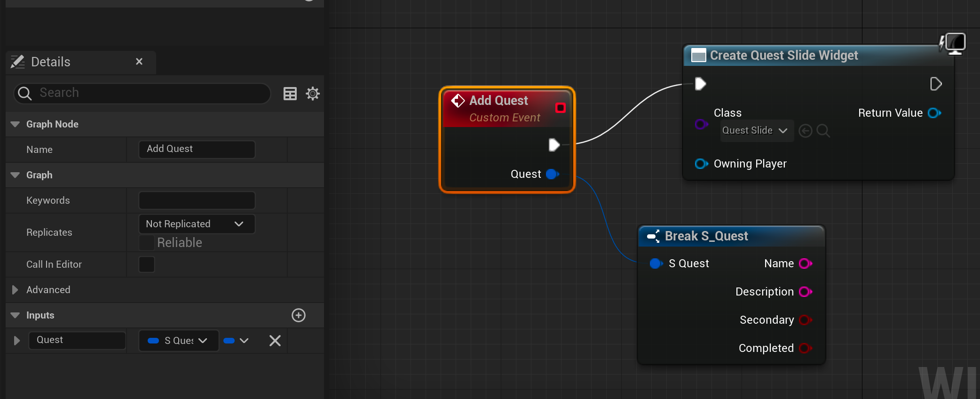Click the widget icon on Create Quest Slide Widget
980x399 pixels.
tap(699, 56)
